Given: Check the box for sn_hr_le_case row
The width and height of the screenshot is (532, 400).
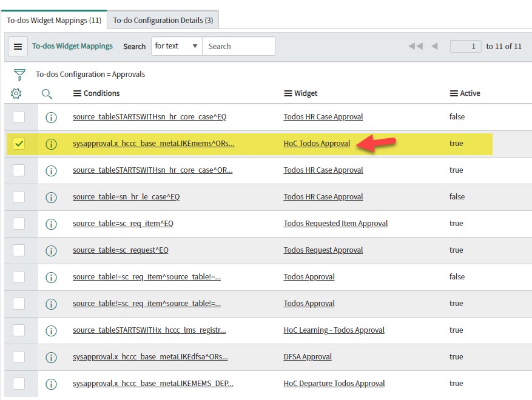Looking at the screenshot, I should point(19,196).
